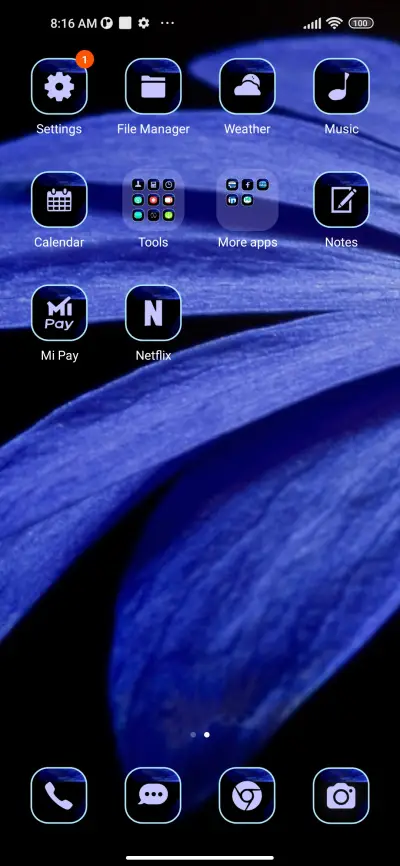Open the Calendar app

tap(59, 199)
